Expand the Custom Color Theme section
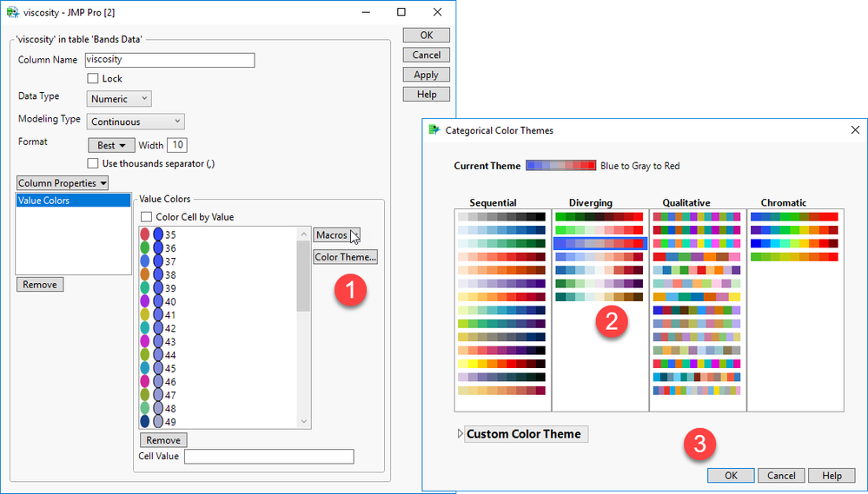 click(x=461, y=434)
